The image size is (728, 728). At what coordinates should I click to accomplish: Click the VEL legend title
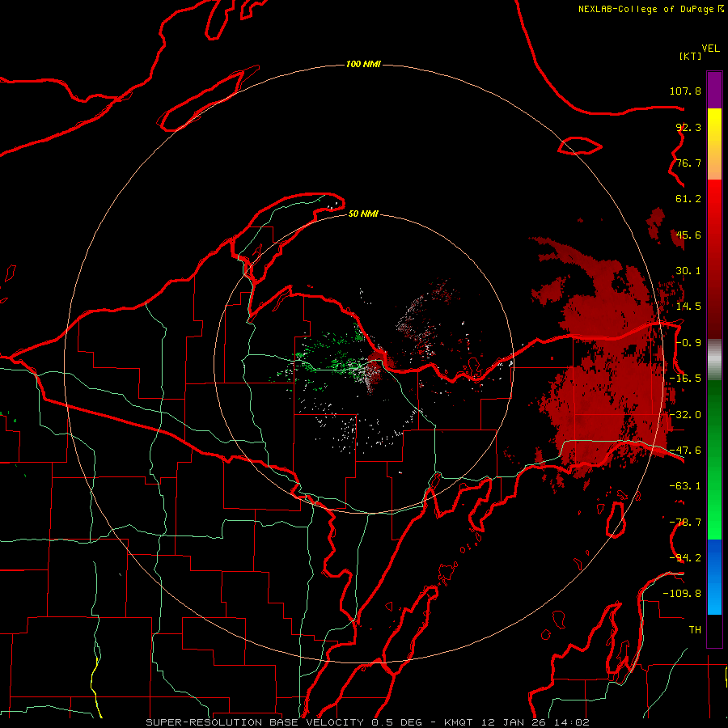(x=710, y=49)
